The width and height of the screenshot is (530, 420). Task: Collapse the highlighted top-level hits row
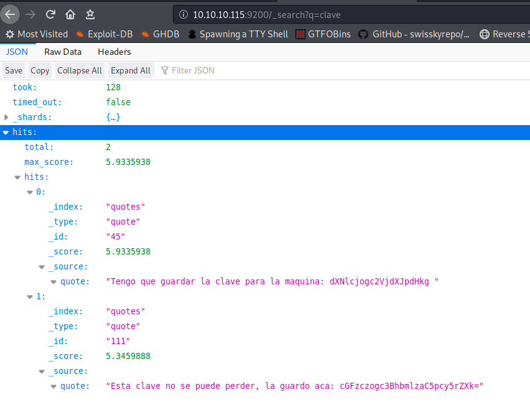pos(6,133)
